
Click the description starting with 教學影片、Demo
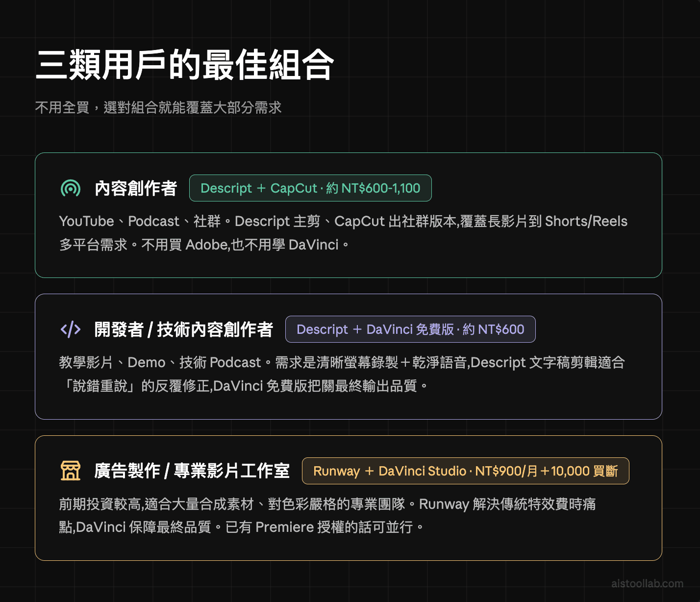click(342, 374)
